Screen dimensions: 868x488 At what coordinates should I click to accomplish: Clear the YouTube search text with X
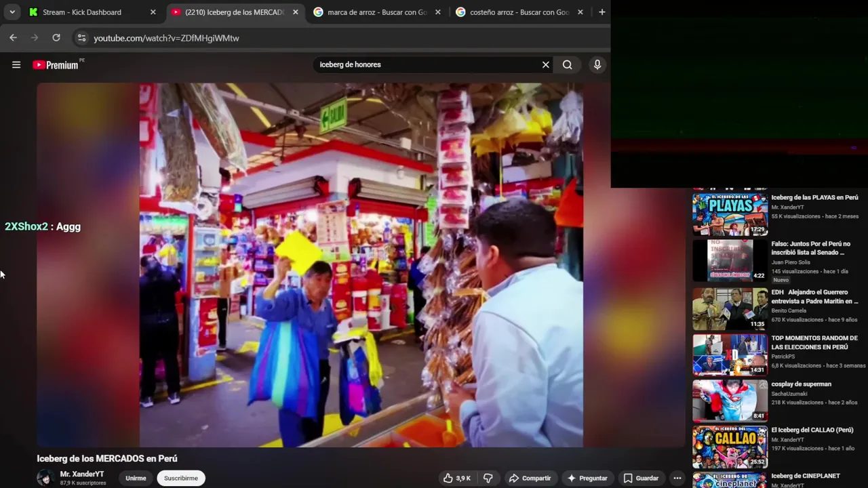point(545,64)
